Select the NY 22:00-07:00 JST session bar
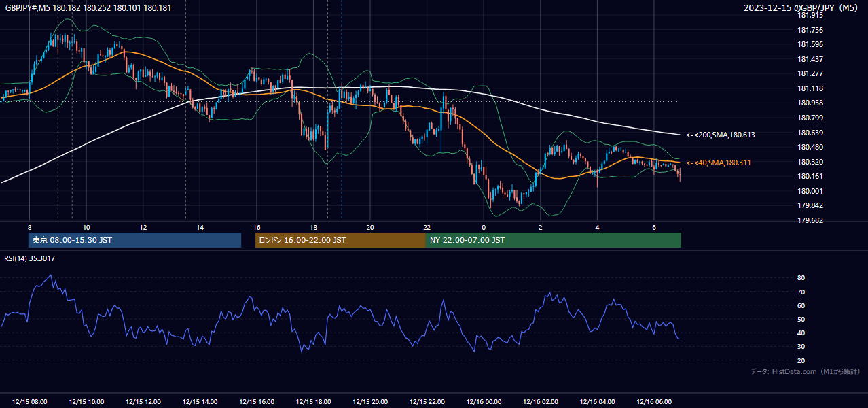The height and width of the screenshot is (408, 868). pos(554,240)
